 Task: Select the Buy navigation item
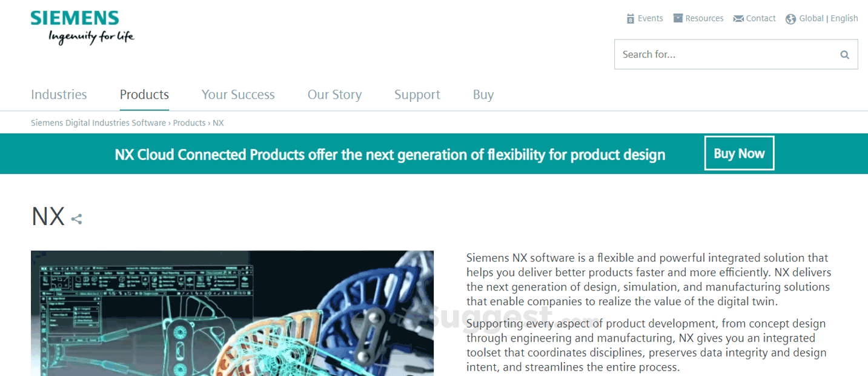click(x=483, y=95)
